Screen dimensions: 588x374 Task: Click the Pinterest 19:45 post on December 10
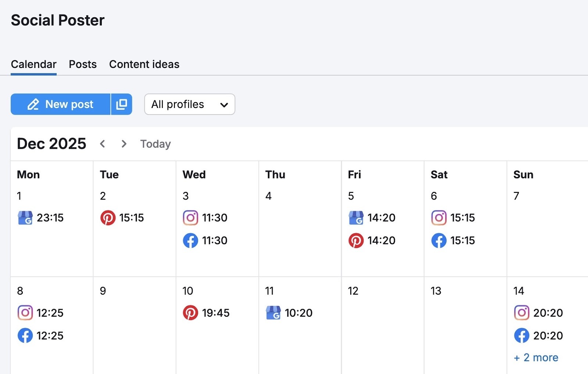coord(191,313)
